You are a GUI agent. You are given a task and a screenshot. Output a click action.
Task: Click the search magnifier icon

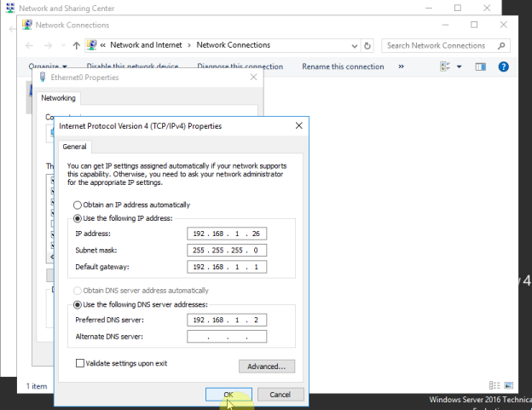click(501, 46)
